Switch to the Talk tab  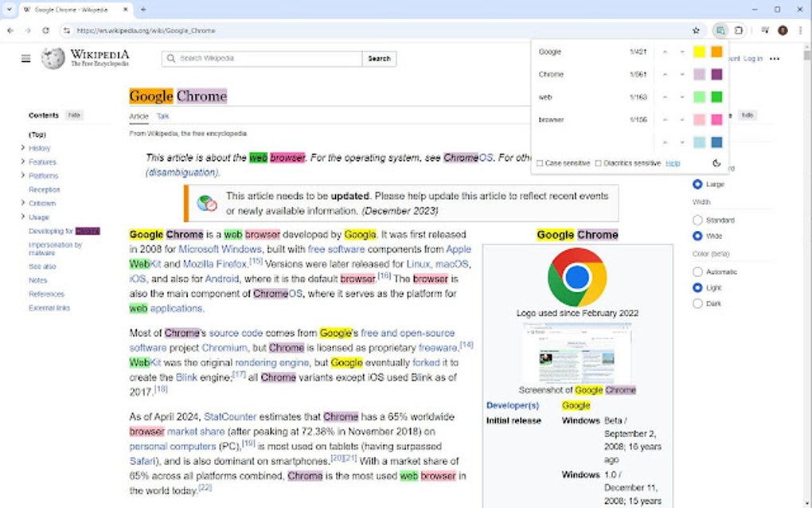click(x=162, y=115)
